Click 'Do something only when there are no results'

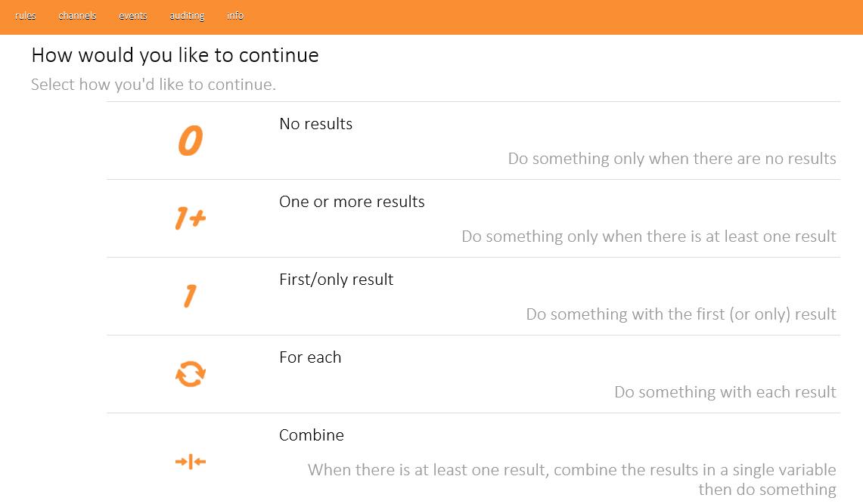click(x=672, y=159)
